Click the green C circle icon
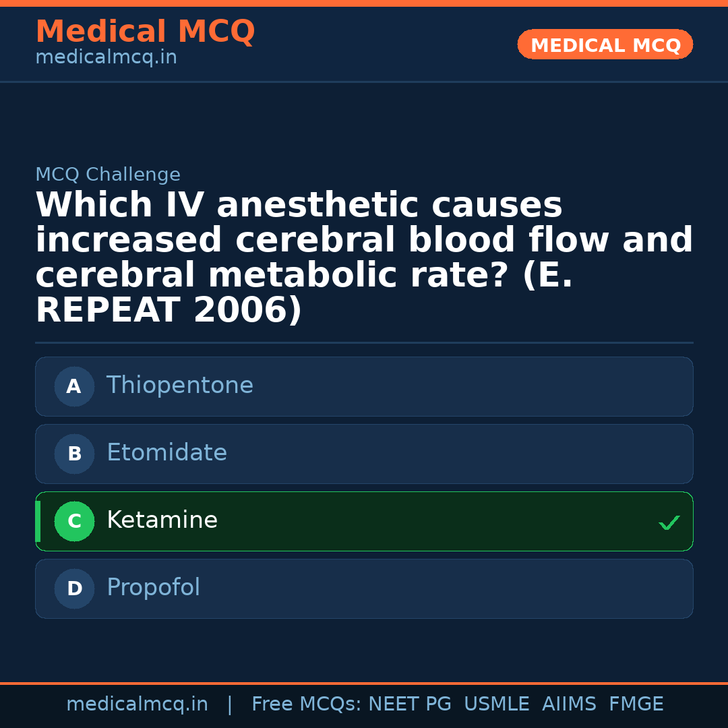Viewport: 728px width, 728px height. (74, 522)
